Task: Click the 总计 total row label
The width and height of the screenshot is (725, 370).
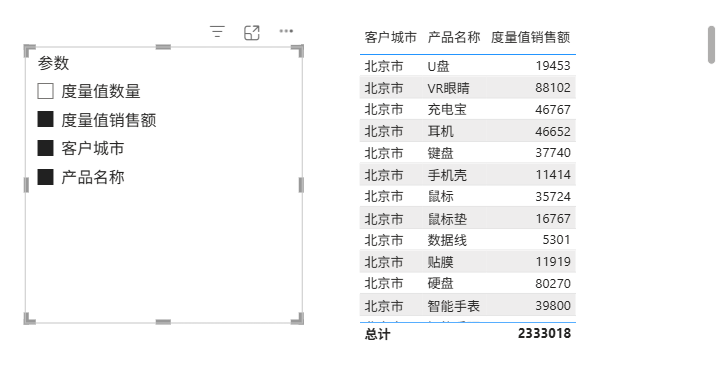Action: [x=377, y=334]
